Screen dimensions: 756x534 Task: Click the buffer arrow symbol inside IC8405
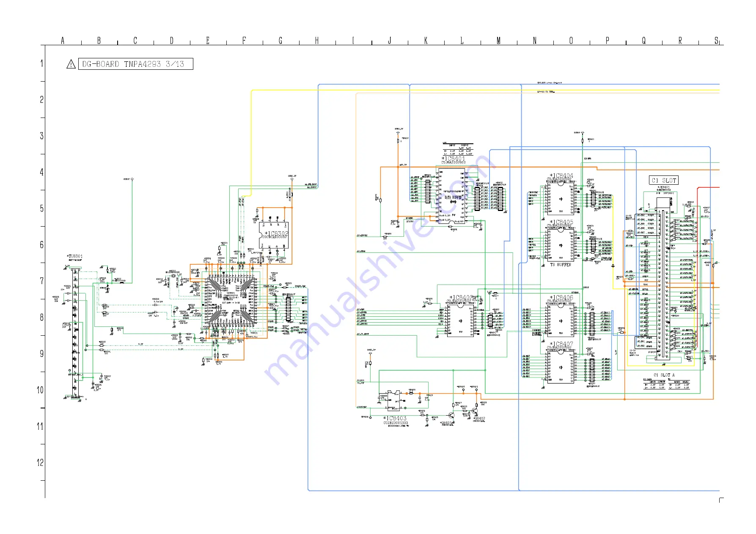click(561, 245)
